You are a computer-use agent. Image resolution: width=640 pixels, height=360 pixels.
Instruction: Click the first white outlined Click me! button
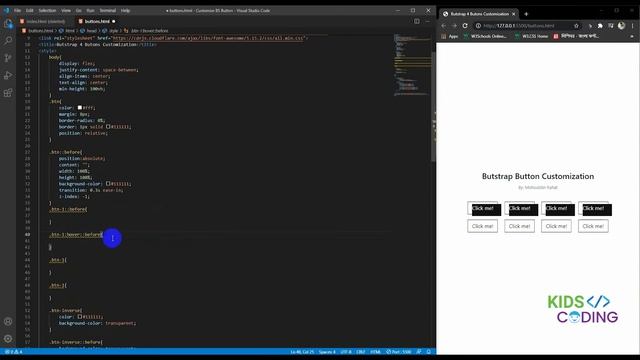pos(482,226)
